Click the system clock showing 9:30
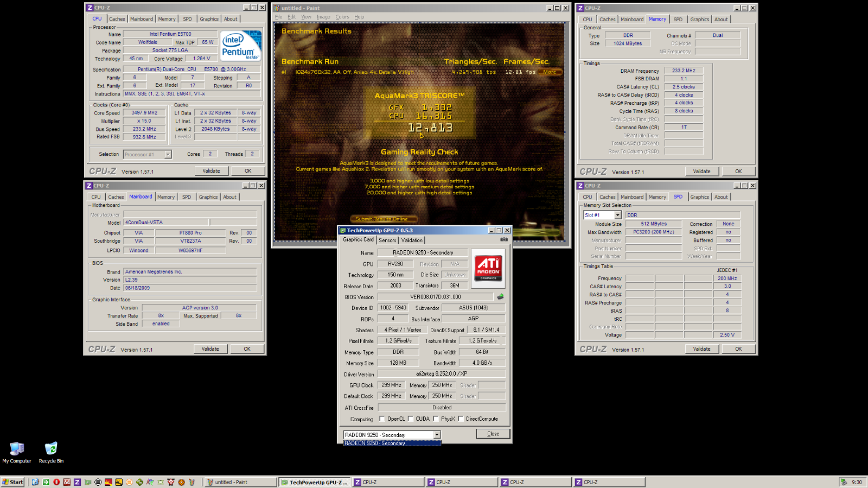 point(857,482)
